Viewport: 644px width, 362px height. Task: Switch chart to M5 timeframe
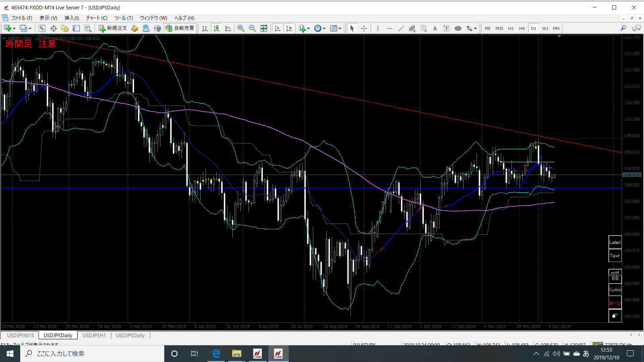pos(487,28)
